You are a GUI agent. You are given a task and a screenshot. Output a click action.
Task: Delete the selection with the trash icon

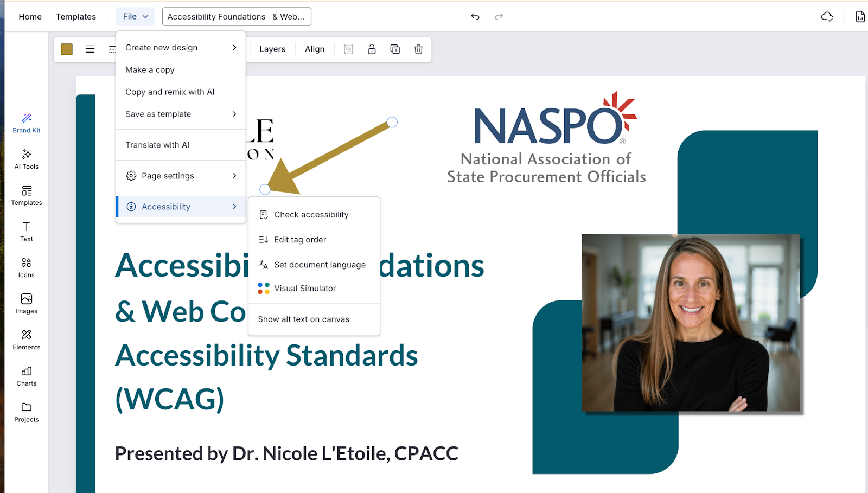click(x=418, y=49)
